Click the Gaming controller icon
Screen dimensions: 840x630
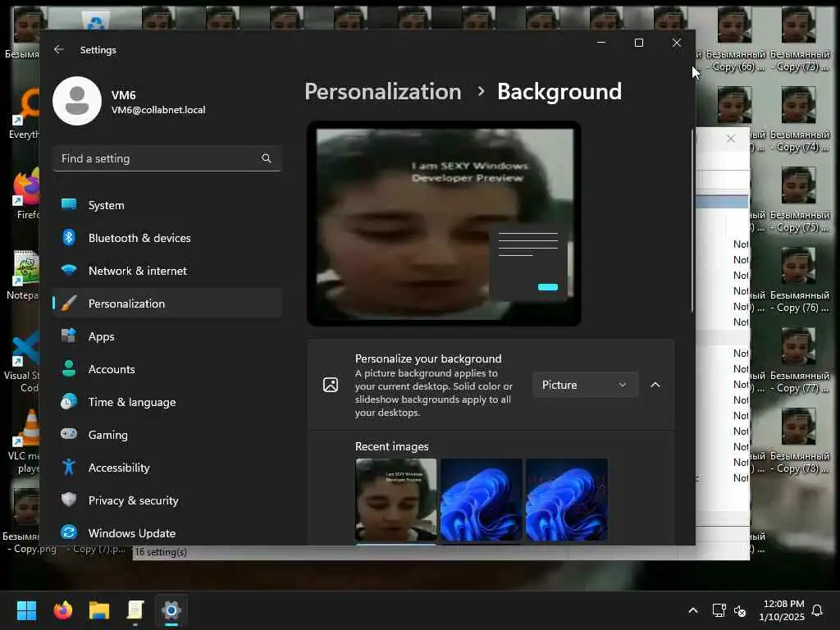(x=69, y=434)
